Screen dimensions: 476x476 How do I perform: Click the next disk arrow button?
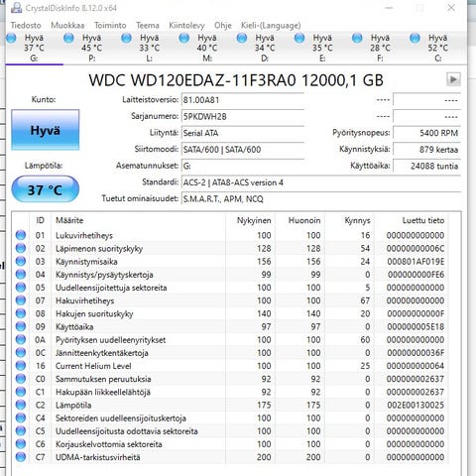point(453,79)
